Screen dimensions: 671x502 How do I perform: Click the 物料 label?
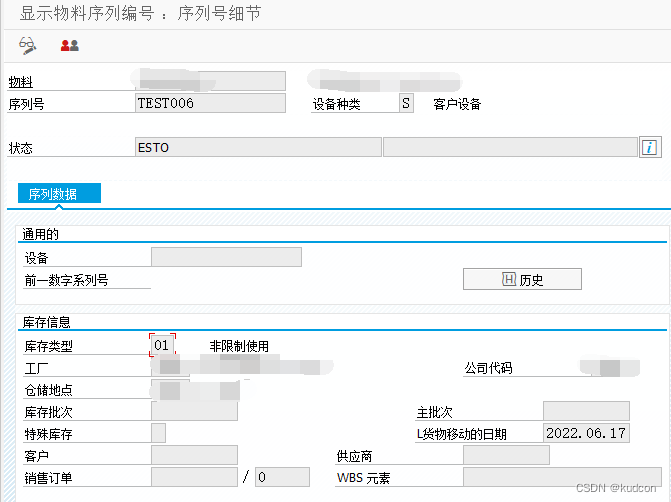21,82
